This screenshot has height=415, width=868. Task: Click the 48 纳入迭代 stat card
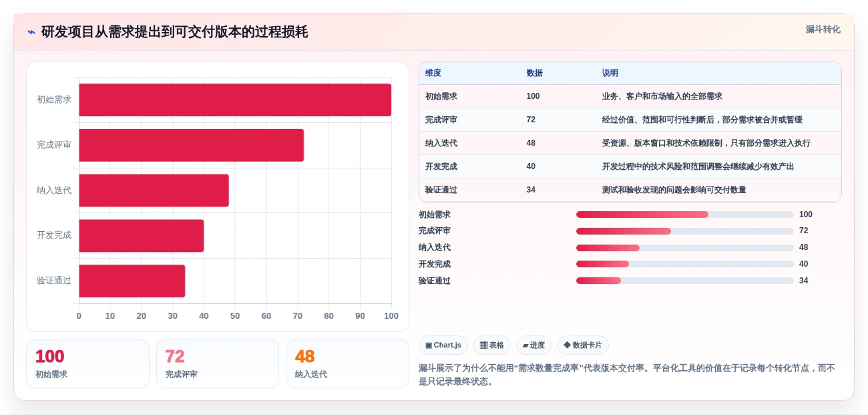pos(347,364)
